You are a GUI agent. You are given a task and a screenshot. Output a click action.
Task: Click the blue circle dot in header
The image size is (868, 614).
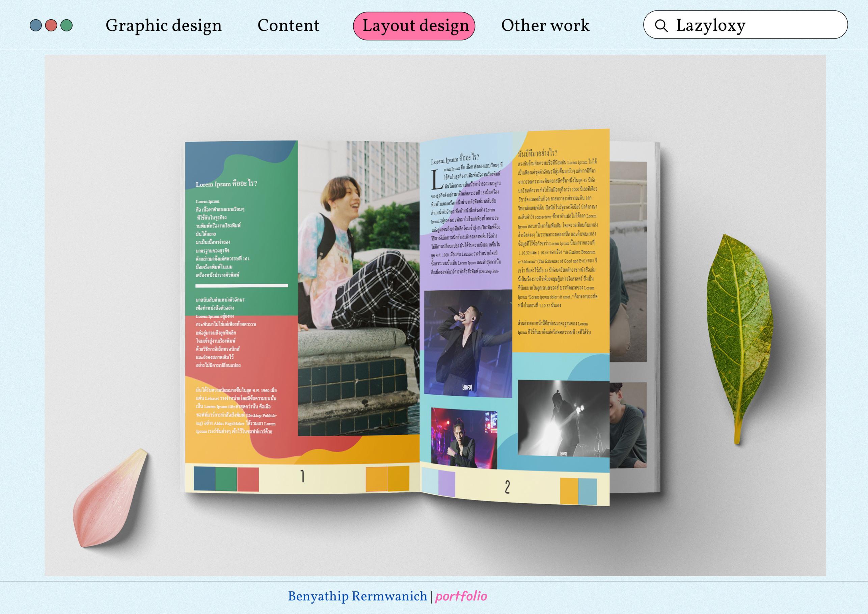point(35,25)
